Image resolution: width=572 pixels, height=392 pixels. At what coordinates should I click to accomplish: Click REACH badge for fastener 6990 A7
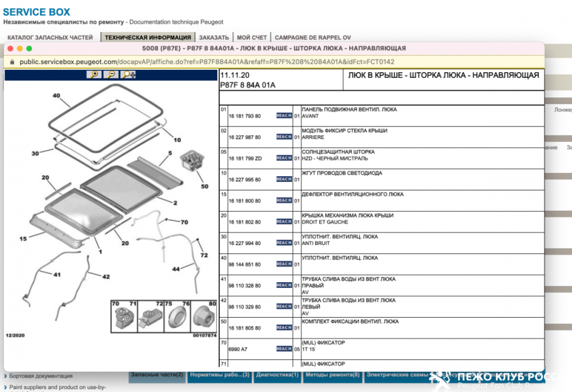[x=284, y=349]
